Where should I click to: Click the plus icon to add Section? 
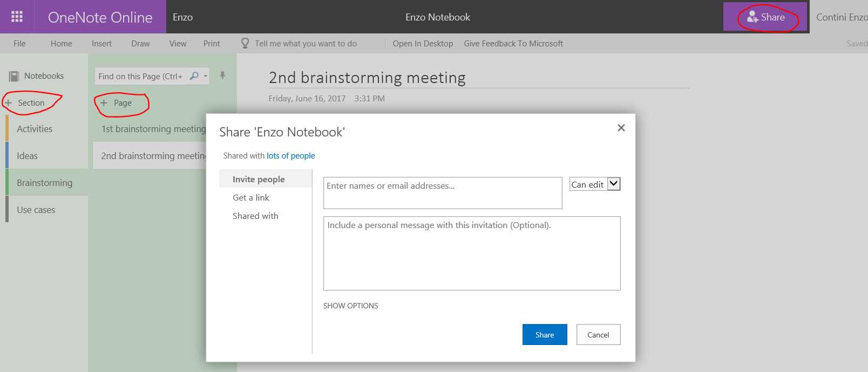tap(9, 103)
